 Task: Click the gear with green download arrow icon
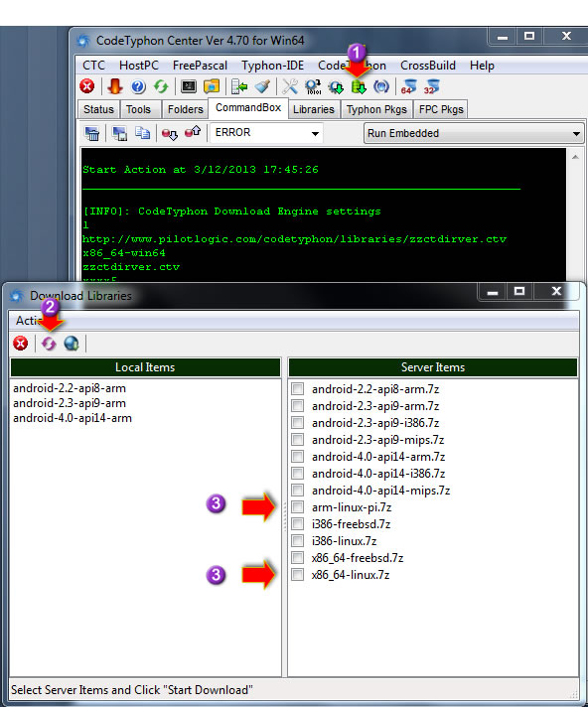click(x=336, y=87)
